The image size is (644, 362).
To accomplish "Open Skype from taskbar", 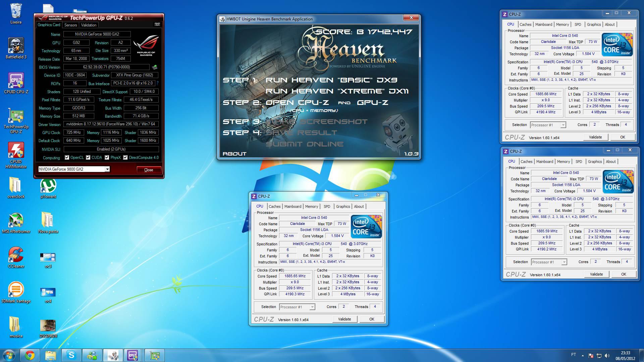I will tap(71, 355).
